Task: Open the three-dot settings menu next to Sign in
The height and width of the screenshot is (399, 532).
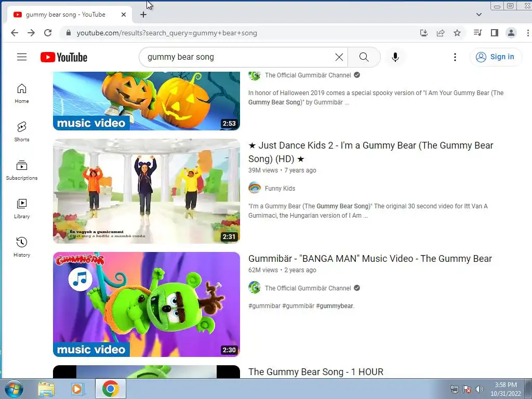Action: tap(455, 57)
